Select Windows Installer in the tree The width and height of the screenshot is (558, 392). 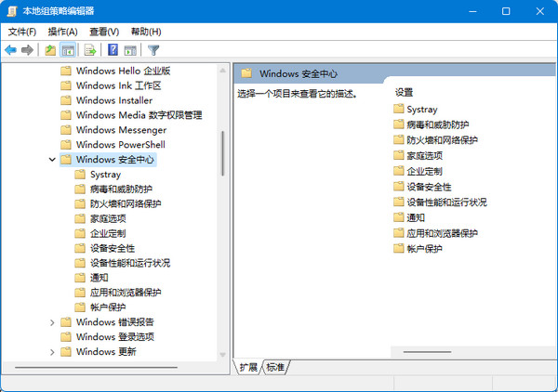106,100
